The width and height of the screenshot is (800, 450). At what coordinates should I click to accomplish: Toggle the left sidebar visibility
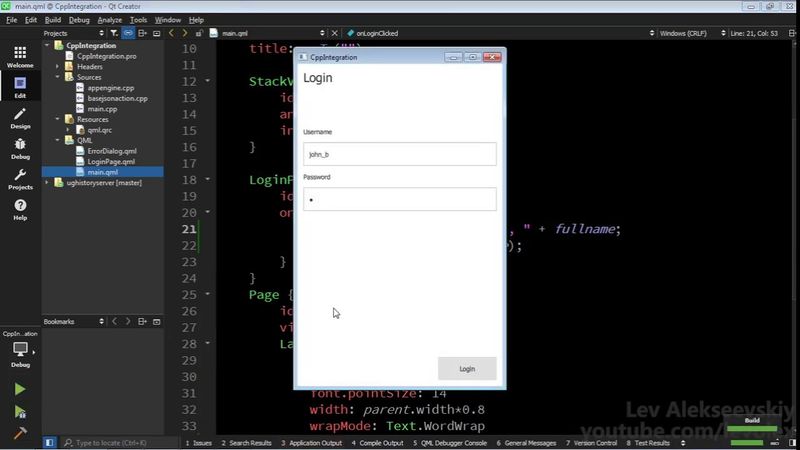(49, 442)
